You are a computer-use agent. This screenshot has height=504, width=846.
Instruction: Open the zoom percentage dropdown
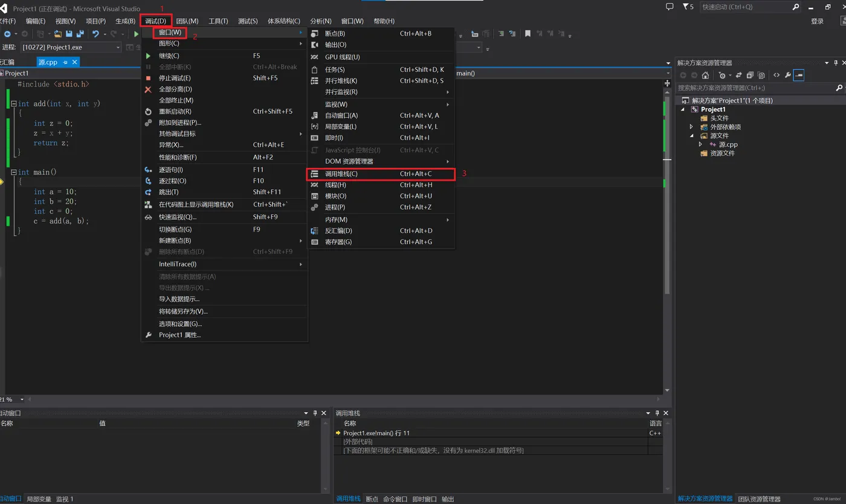pos(22,399)
